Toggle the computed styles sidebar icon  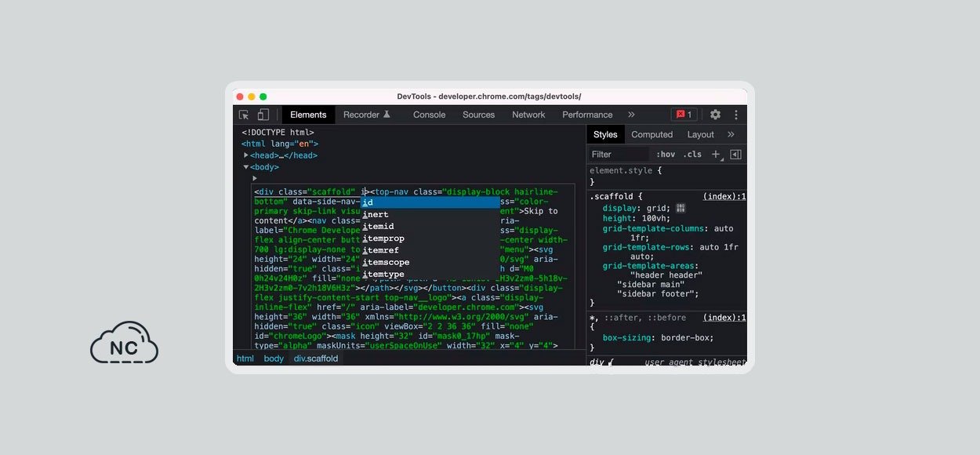pos(735,155)
